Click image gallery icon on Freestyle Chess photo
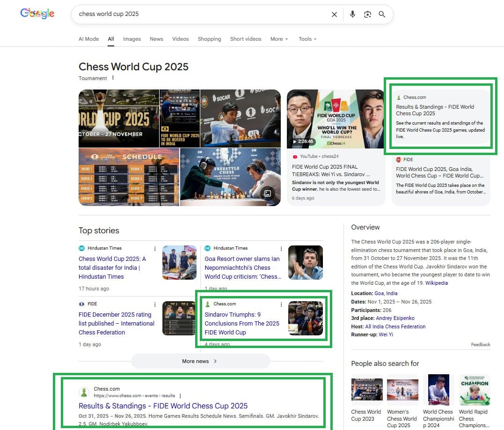Screen dimensions: 504x430 pyautogui.click(x=267, y=193)
